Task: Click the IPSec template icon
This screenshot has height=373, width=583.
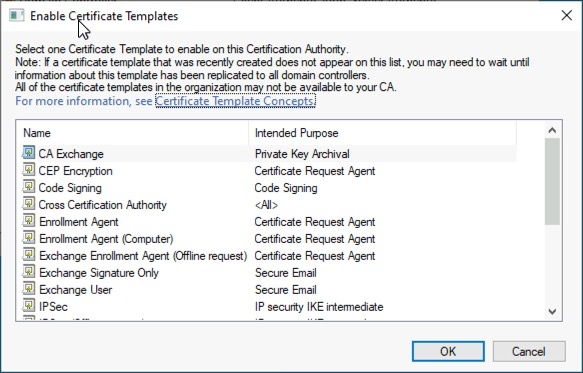Action: coord(29,306)
